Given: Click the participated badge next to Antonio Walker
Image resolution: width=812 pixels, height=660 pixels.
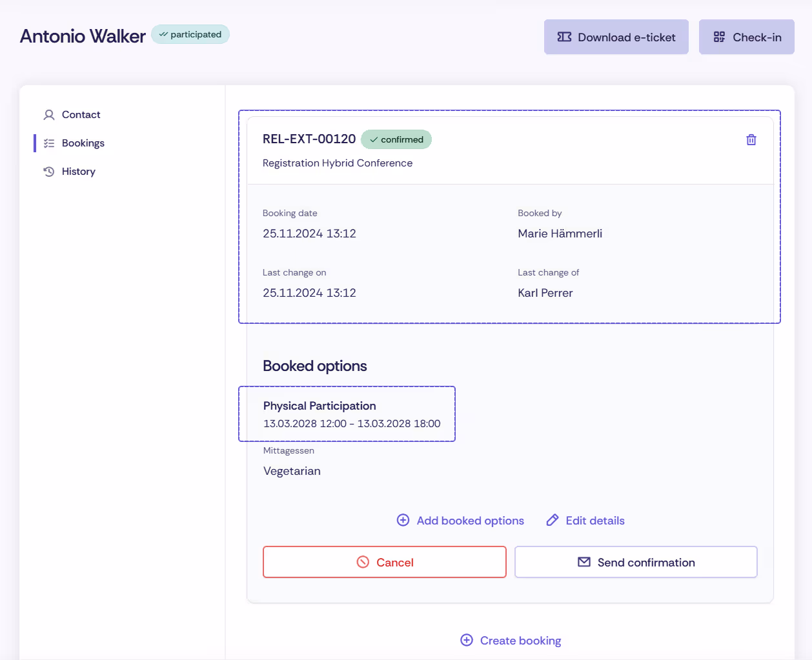Looking at the screenshot, I should [x=190, y=34].
